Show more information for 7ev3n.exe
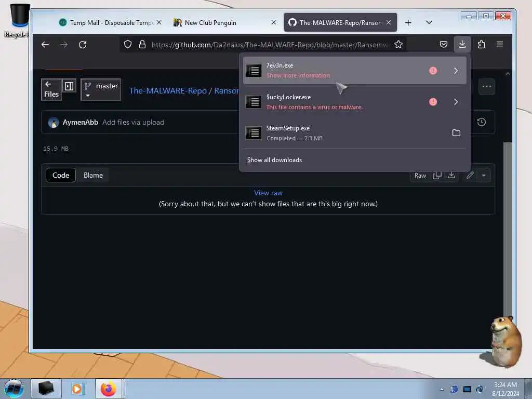The image size is (532, 399). [x=298, y=75]
